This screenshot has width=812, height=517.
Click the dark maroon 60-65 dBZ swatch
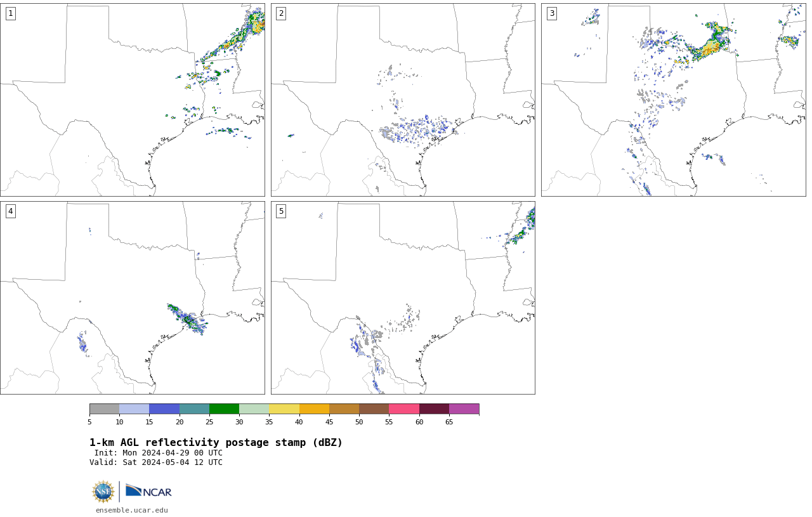click(434, 409)
